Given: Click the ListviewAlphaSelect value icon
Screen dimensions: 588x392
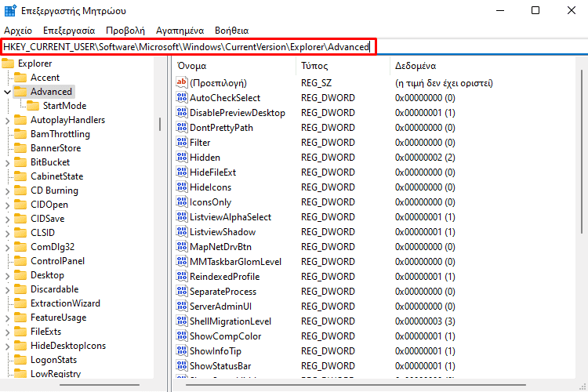Looking at the screenshot, I should [182, 217].
